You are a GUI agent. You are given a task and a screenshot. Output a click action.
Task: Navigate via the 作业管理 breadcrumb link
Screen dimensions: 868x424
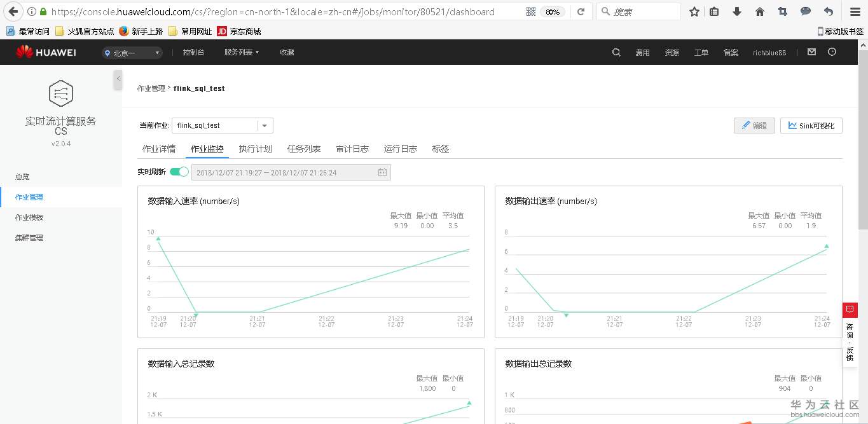(x=152, y=88)
